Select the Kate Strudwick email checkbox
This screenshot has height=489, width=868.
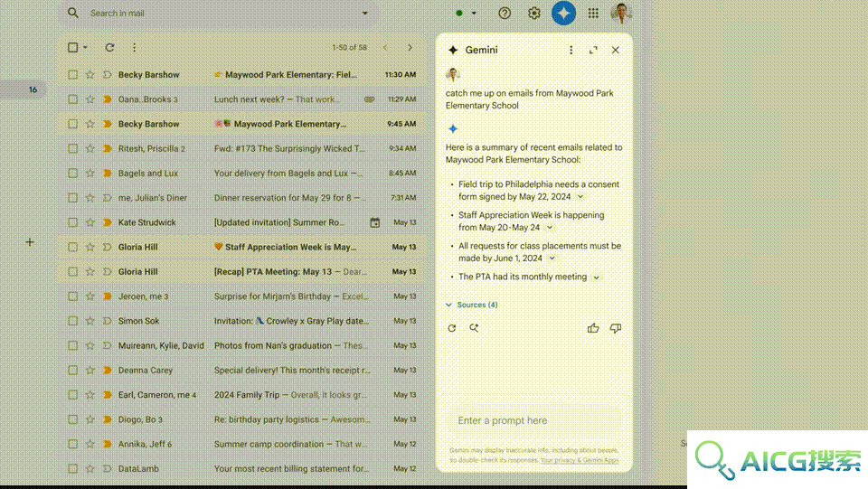pyautogui.click(x=72, y=222)
